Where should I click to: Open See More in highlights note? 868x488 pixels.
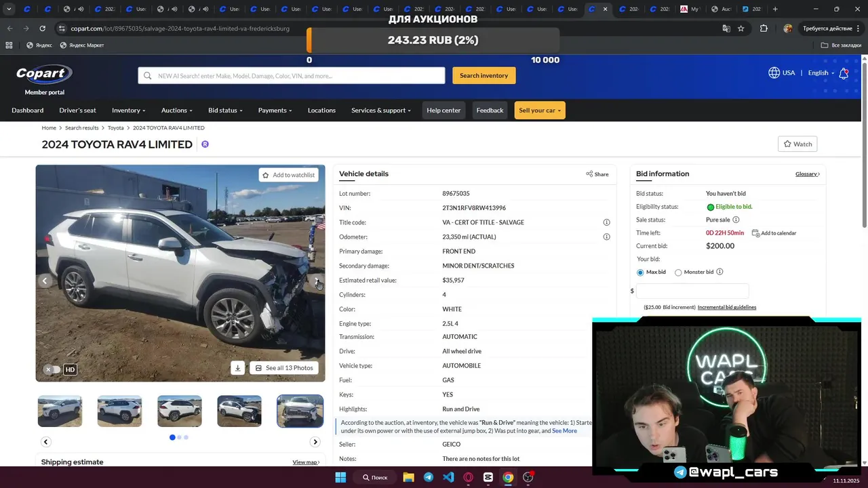coord(564,431)
